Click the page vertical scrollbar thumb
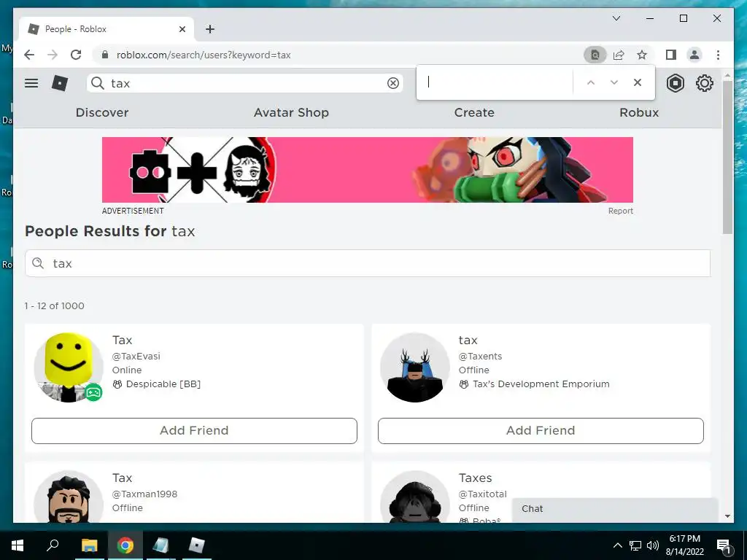 coord(727,157)
